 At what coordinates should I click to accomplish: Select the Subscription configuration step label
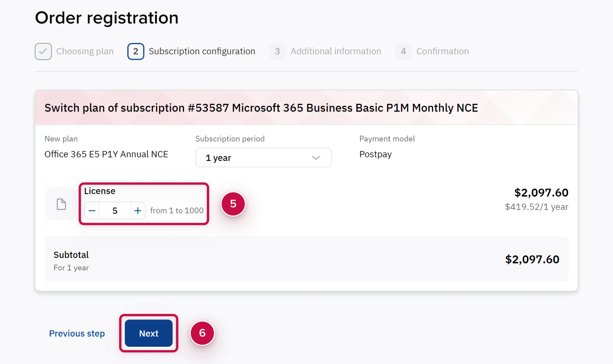point(202,51)
